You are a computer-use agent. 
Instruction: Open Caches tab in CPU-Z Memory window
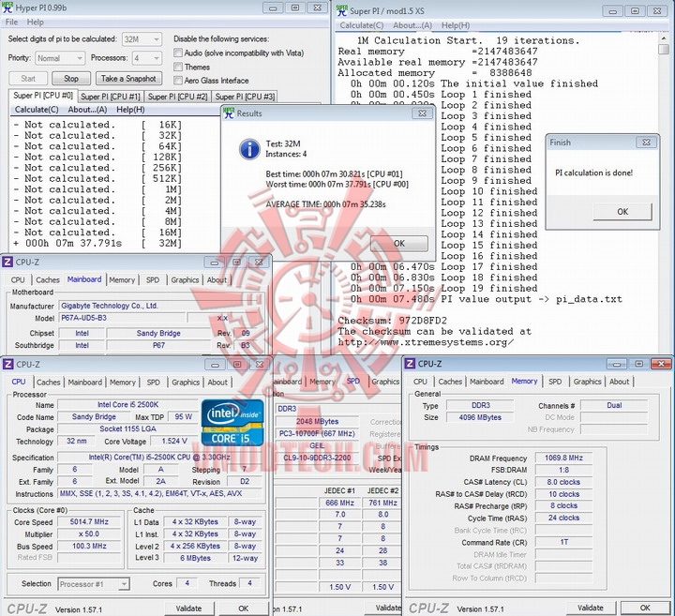click(450, 382)
